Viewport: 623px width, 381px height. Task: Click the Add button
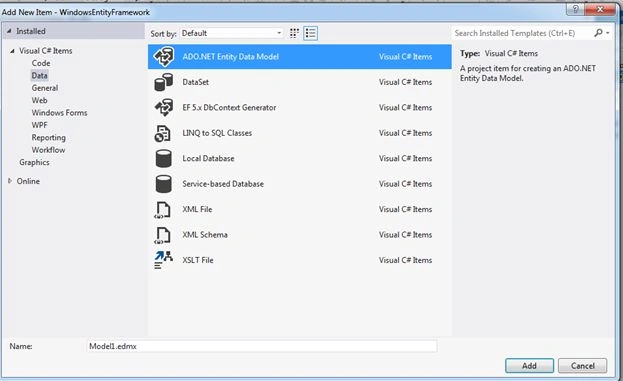pos(529,366)
